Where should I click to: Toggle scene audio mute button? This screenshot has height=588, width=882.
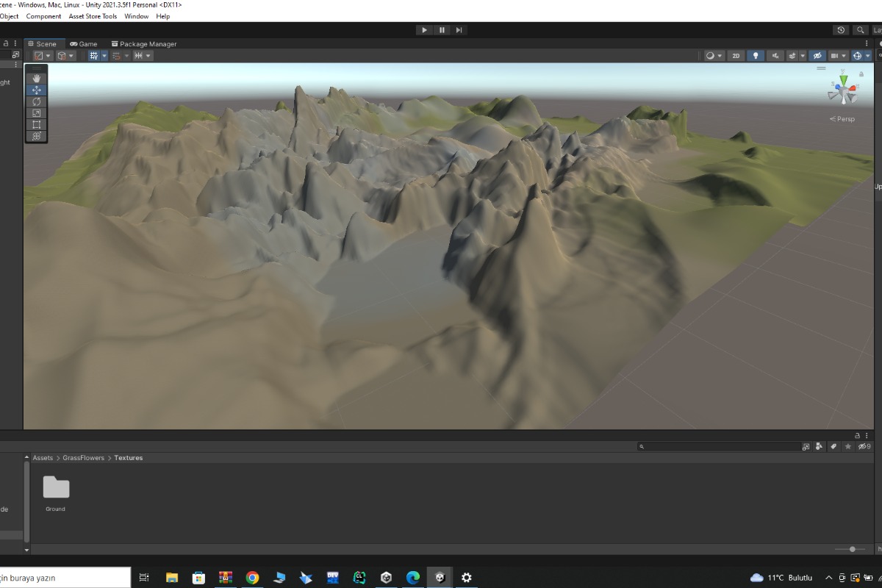[x=775, y=56]
